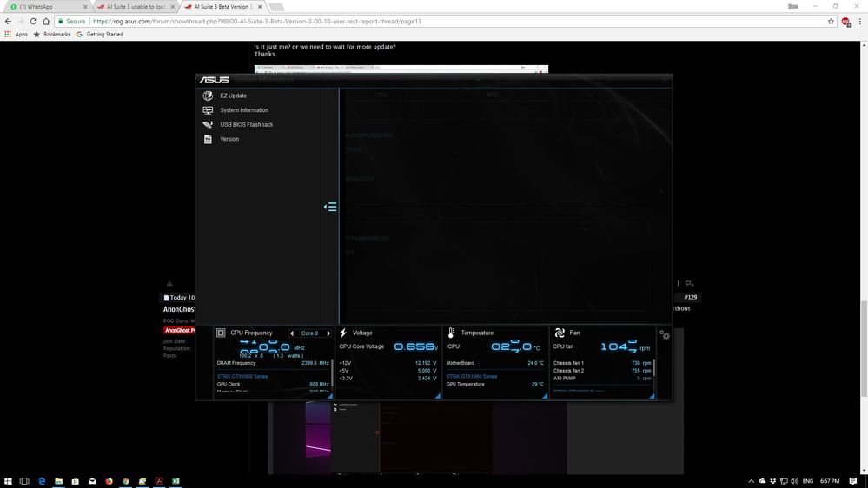Expand the Fan panel corner arrow

pyautogui.click(x=653, y=396)
